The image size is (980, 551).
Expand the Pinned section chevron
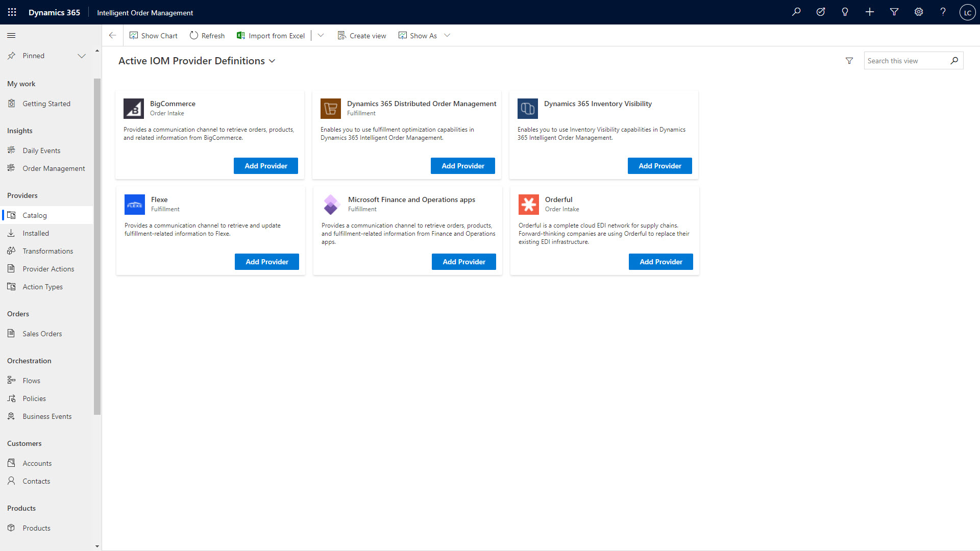tap(82, 56)
